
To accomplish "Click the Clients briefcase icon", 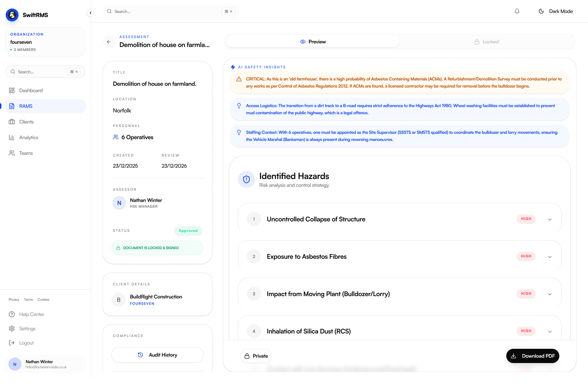I will tap(12, 122).
